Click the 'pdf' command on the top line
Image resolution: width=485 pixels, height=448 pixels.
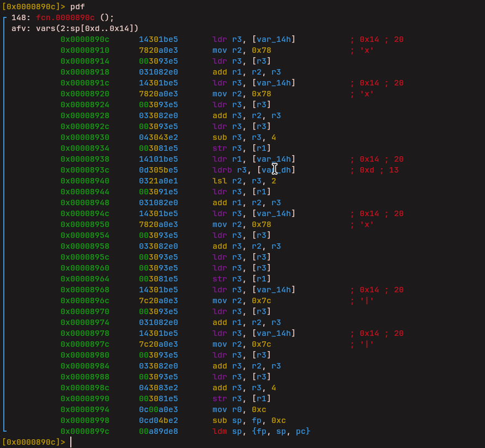pyautogui.click(x=77, y=7)
